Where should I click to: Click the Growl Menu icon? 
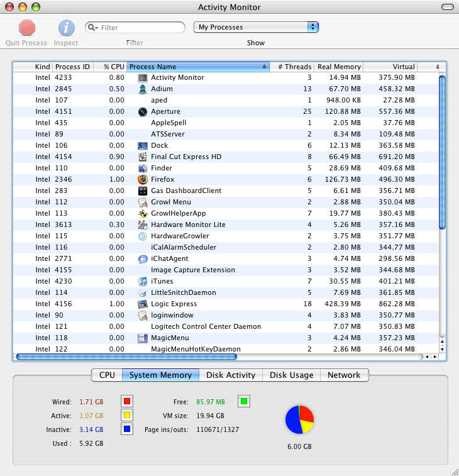pos(142,202)
